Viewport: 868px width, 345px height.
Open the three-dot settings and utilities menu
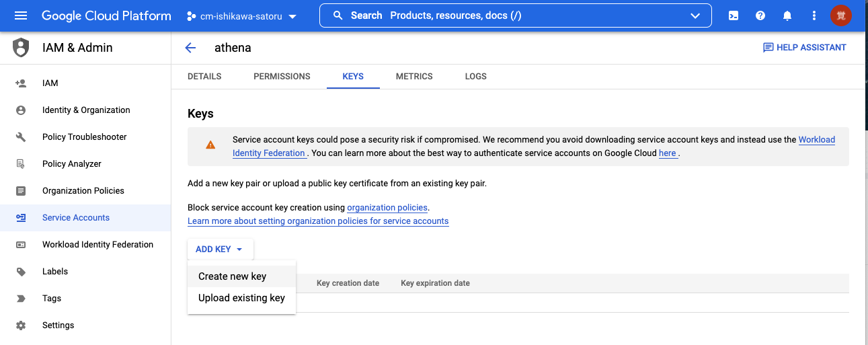(814, 15)
